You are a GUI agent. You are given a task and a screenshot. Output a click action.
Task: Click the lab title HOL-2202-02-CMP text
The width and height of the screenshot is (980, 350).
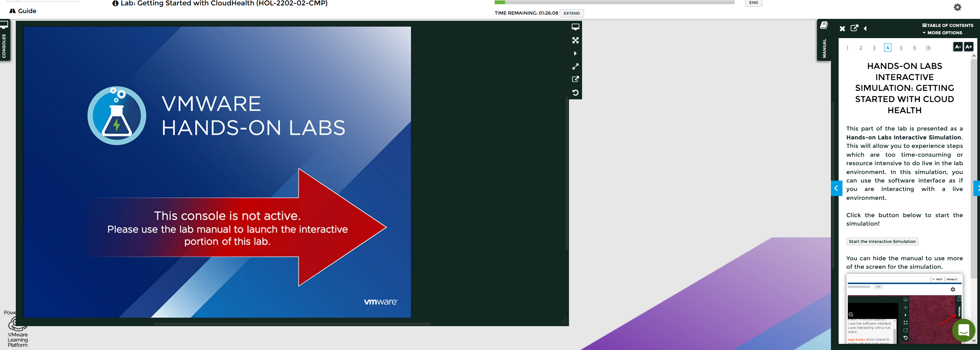pyautogui.click(x=224, y=3)
